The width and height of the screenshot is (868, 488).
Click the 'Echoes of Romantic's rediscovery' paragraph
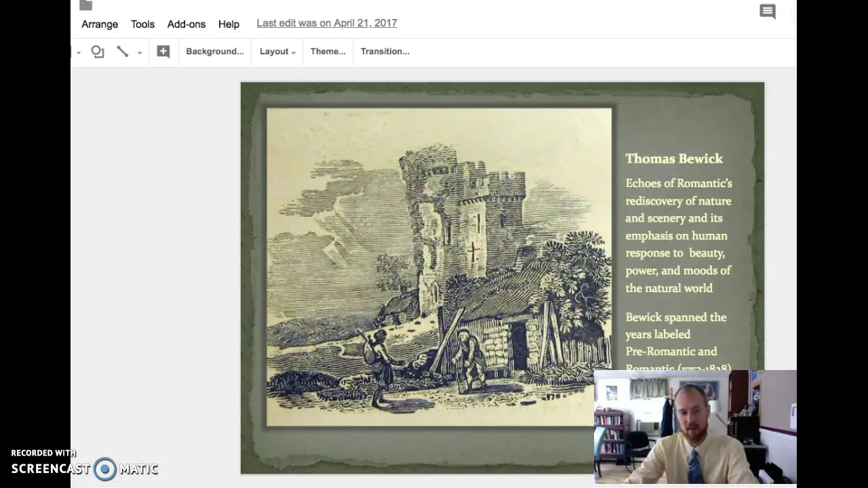[x=679, y=235]
